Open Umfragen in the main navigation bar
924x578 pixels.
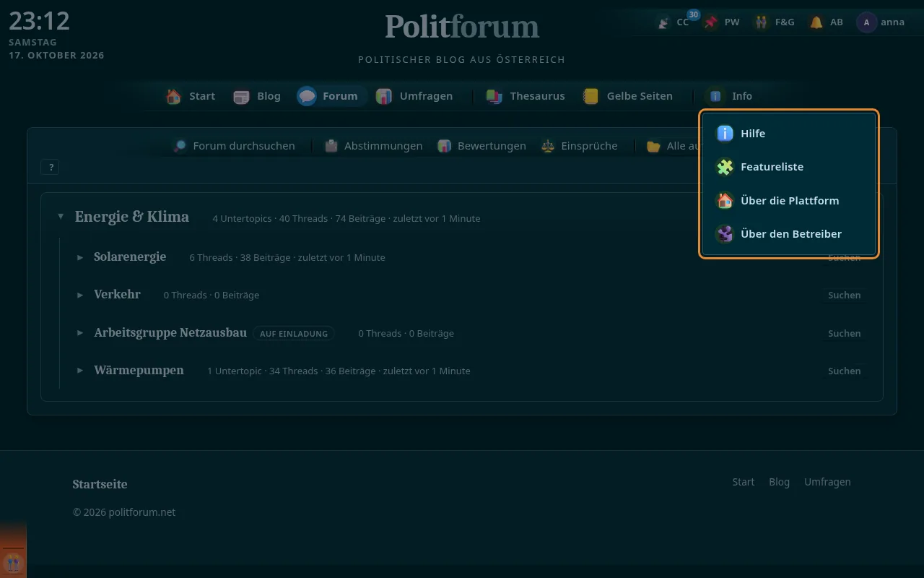(x=414, y=96)
